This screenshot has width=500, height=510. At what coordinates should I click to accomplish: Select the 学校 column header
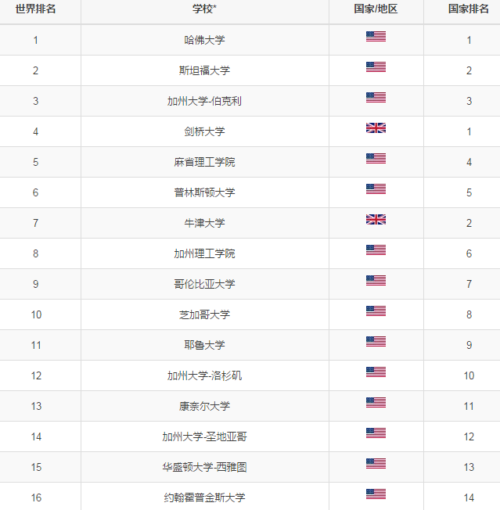(x=204, y=9)
